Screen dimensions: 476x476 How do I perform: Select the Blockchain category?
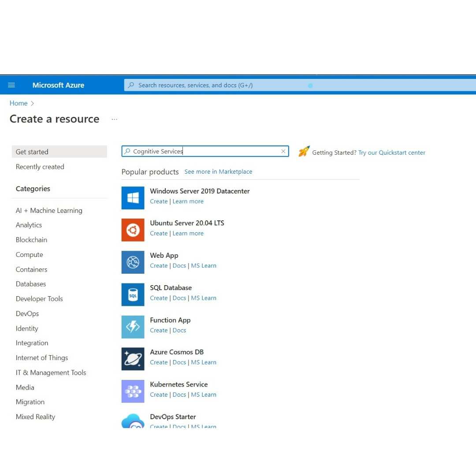tap(31, 240)
